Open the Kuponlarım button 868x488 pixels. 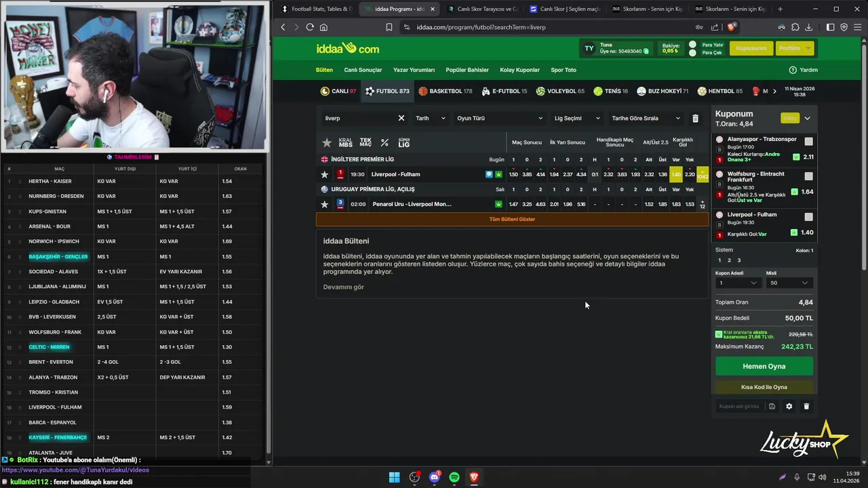click(x=751, y=48)
